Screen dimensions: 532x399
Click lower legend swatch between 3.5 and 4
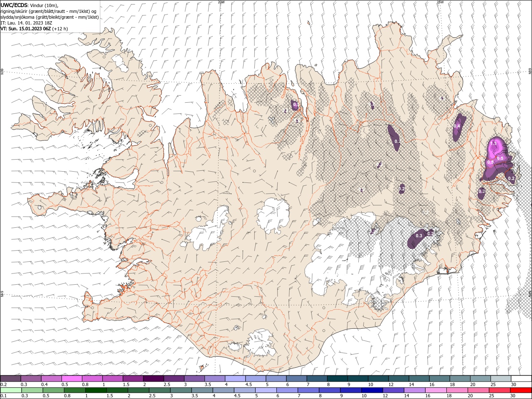pos(202,390)
